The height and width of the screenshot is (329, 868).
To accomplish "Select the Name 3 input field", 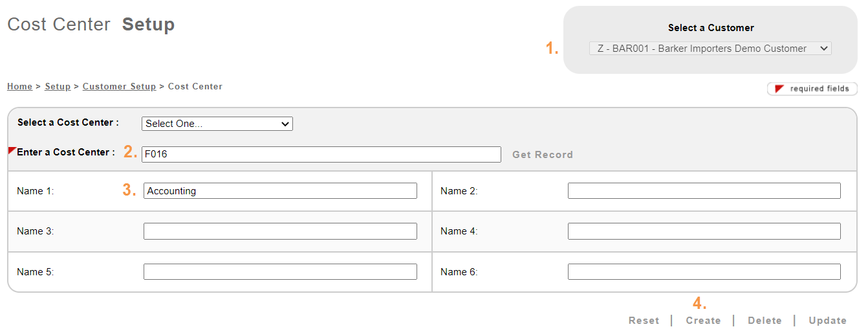I will [x=280, y=231].
